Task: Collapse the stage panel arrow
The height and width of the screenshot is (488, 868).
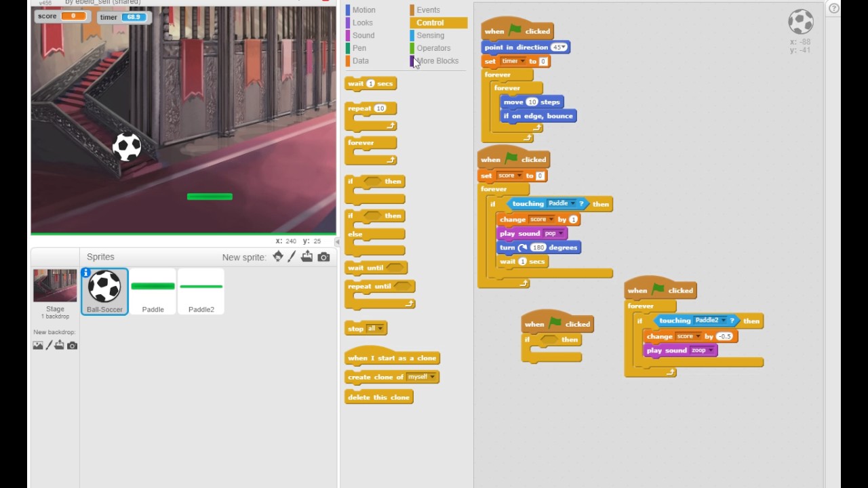Action: pos(338,242)
